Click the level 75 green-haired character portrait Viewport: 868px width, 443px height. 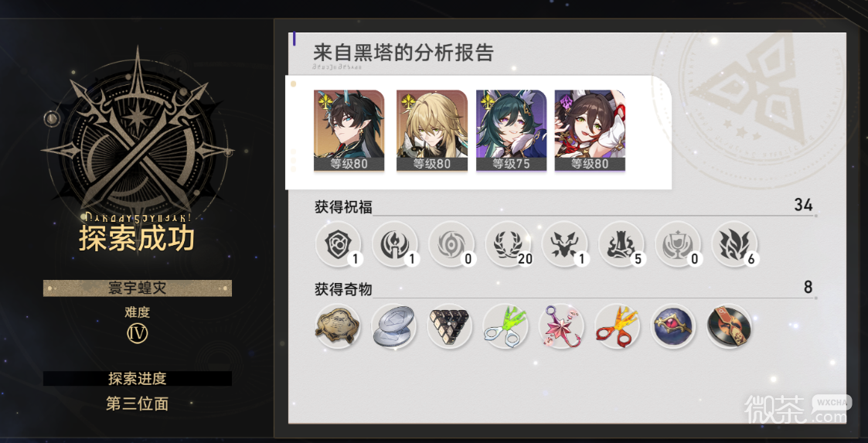click(x=512, y=131)
